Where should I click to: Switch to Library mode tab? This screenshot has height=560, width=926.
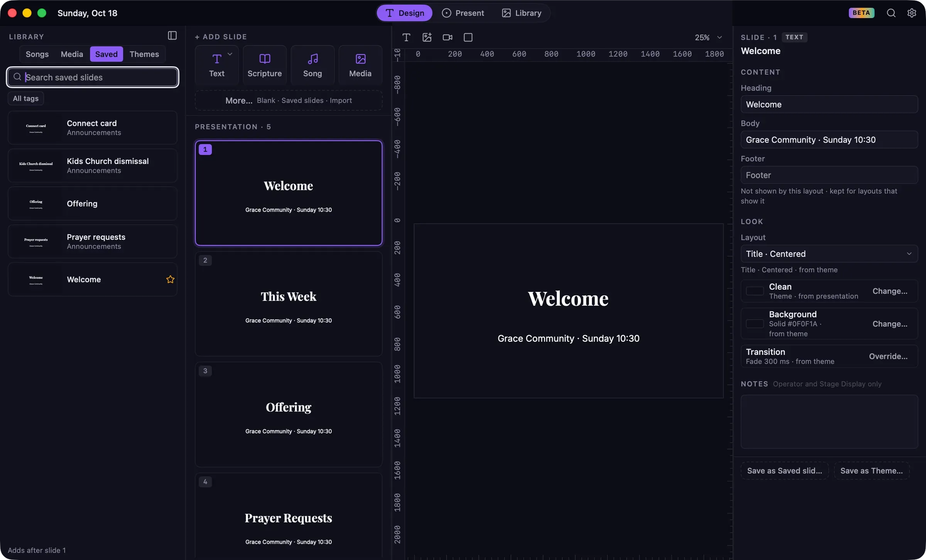pyautogui.click(x=522, y=13)
